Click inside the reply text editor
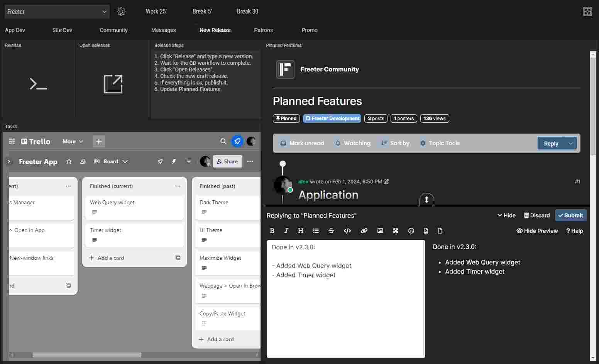Viewport: 599px width, 364px height. coord(346,299)
